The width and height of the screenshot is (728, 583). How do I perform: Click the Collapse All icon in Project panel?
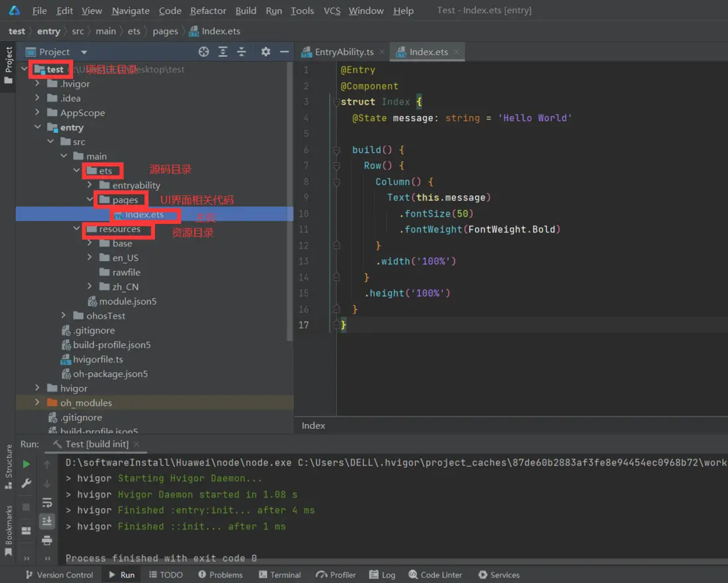241,52
